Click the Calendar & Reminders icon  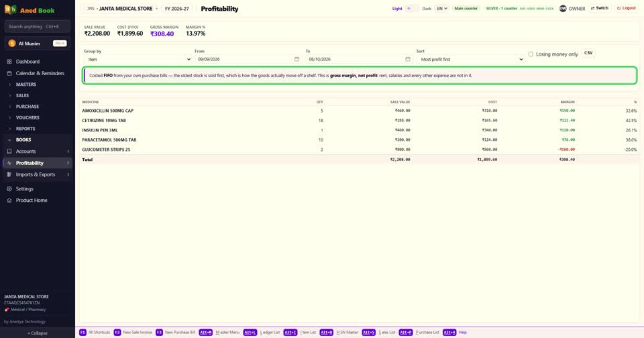[9, 73]
